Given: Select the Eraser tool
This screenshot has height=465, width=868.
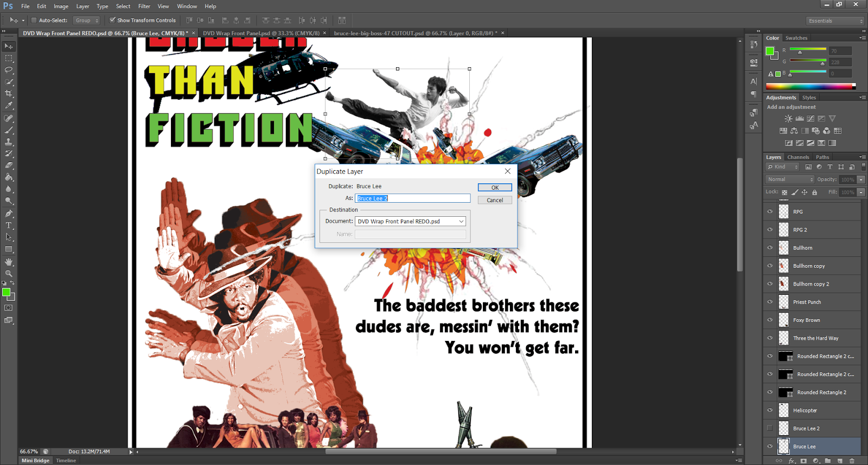Looking at the screenshot, I should pos(9,166).
